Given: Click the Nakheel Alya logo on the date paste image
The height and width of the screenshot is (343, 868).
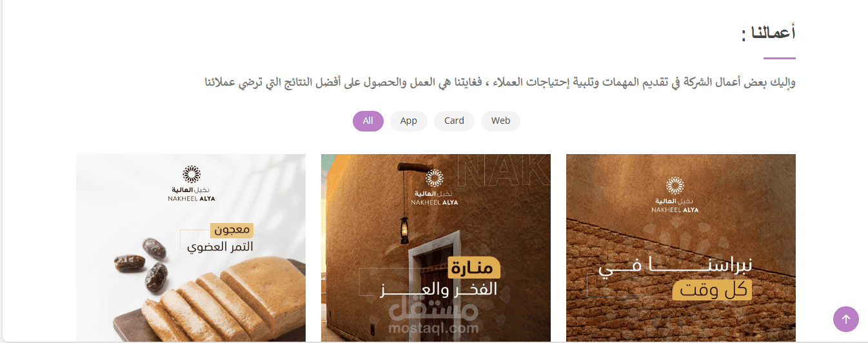Looking at the screenshot, I should (x=191, y=184).
